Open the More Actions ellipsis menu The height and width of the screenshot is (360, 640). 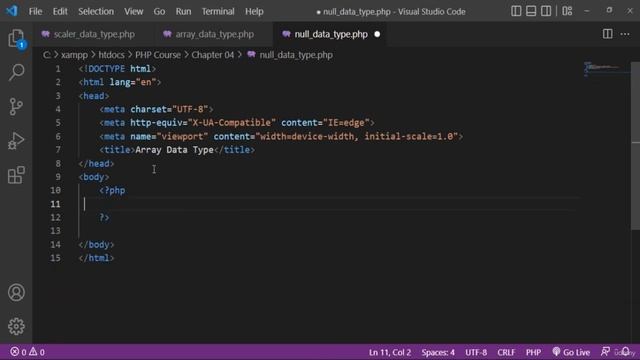pyautogui.click(x=625, y=34)
